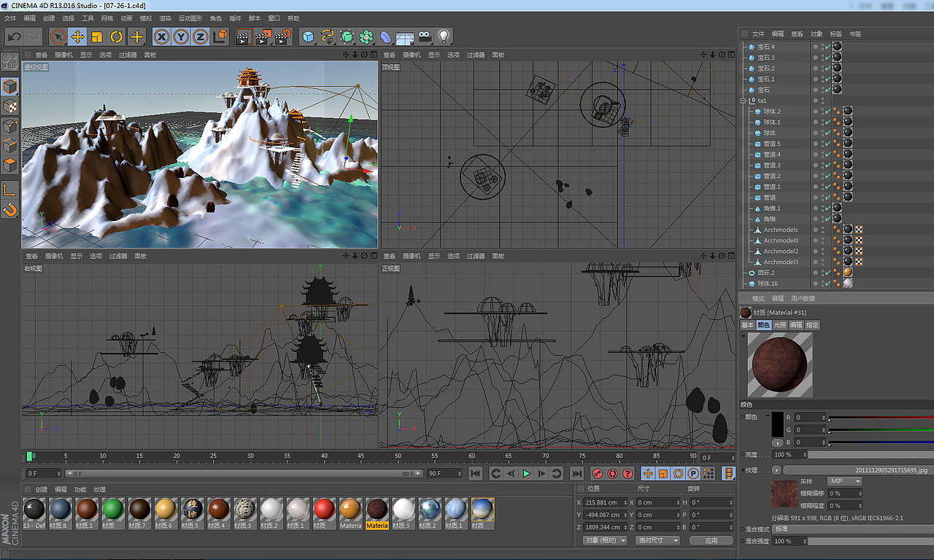Click the 应用 apply button
The width and height of the screenshot is (934, 560).
[x=711, y=540]
